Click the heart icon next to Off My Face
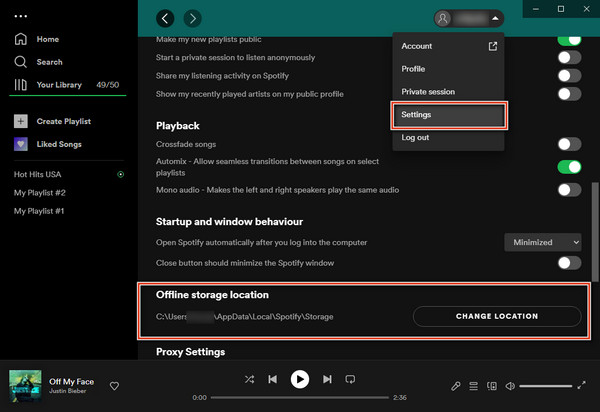This screenshot has width=600, height=412. 115,386
